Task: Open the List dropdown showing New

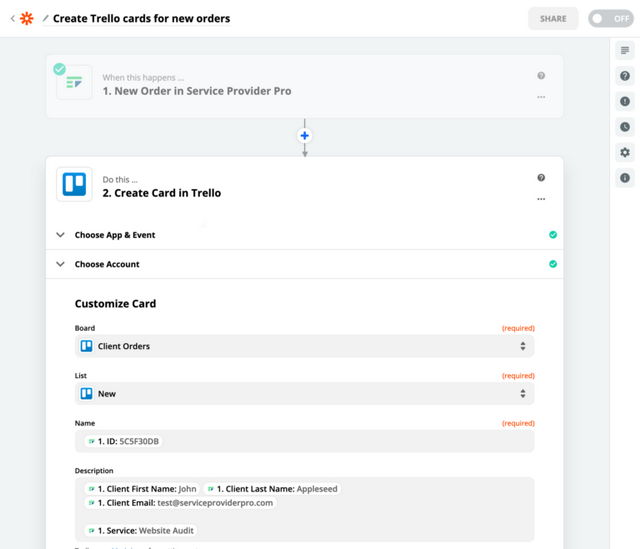Action: 304,394
